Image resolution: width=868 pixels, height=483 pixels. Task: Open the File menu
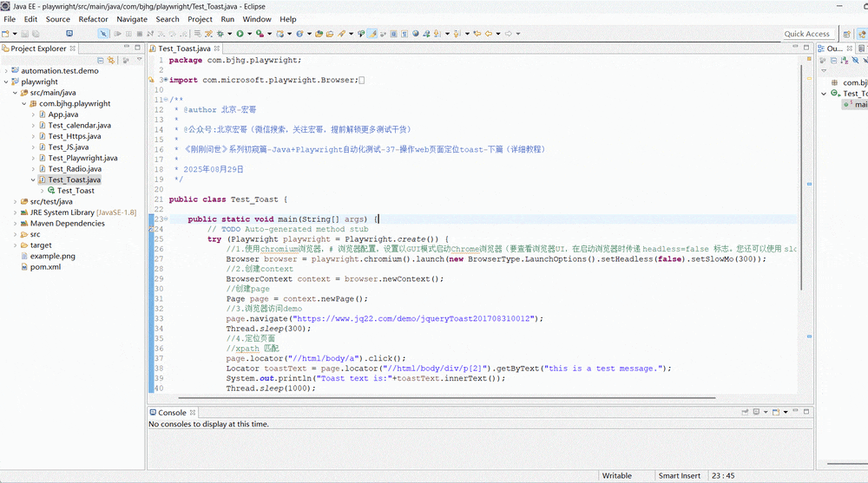[x=10, y=19]
